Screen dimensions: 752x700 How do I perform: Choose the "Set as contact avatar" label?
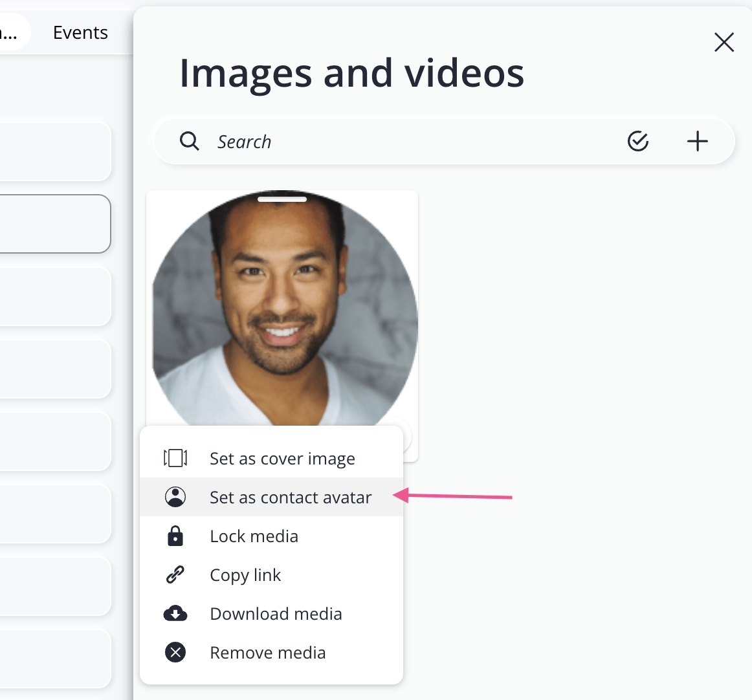291,497
